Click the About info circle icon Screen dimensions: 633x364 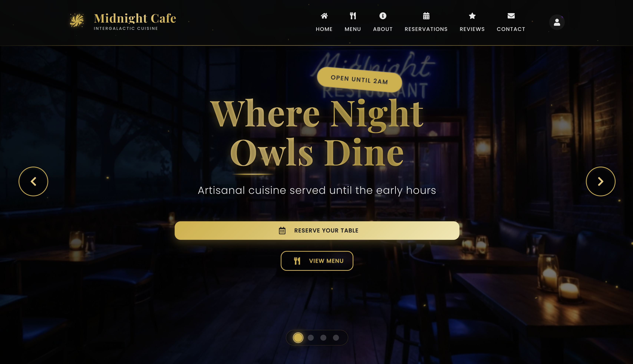383,16
